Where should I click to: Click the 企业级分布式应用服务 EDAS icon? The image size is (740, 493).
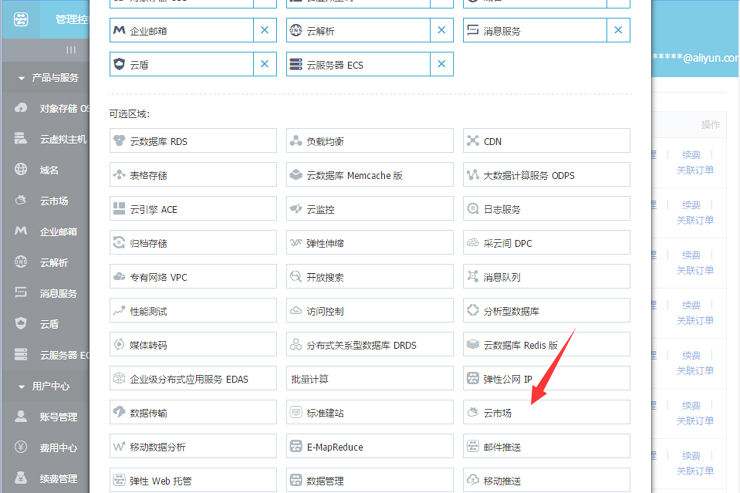coord(119,378)
